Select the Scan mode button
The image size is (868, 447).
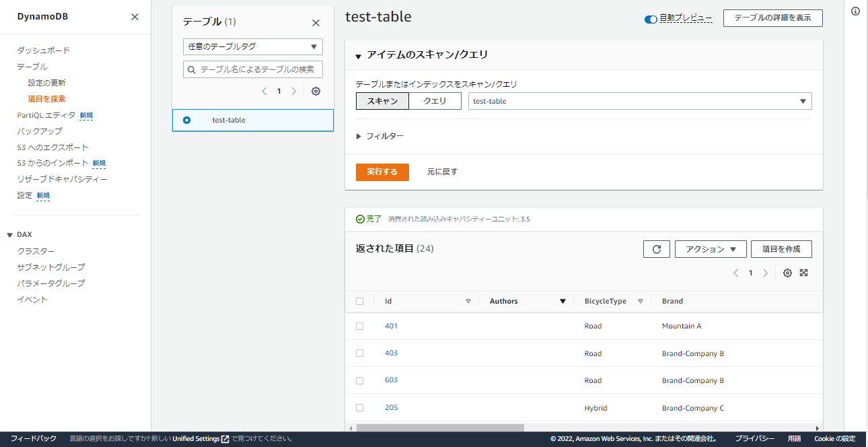382,101
